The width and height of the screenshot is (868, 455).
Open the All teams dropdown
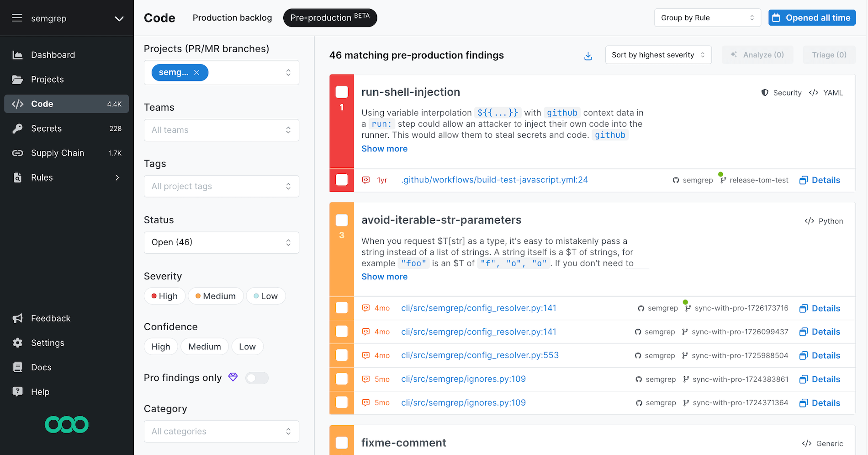(x=222, y=130)
